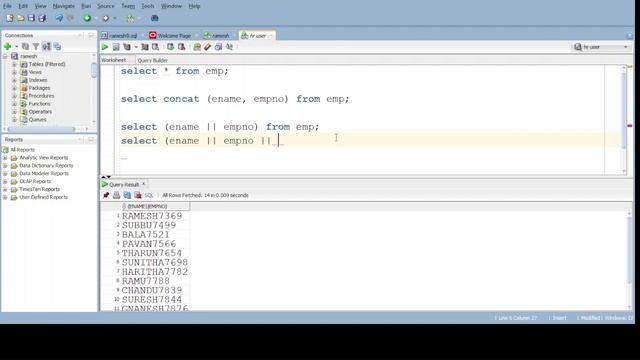Select the Functions tree item

click(x=39, y=104)
